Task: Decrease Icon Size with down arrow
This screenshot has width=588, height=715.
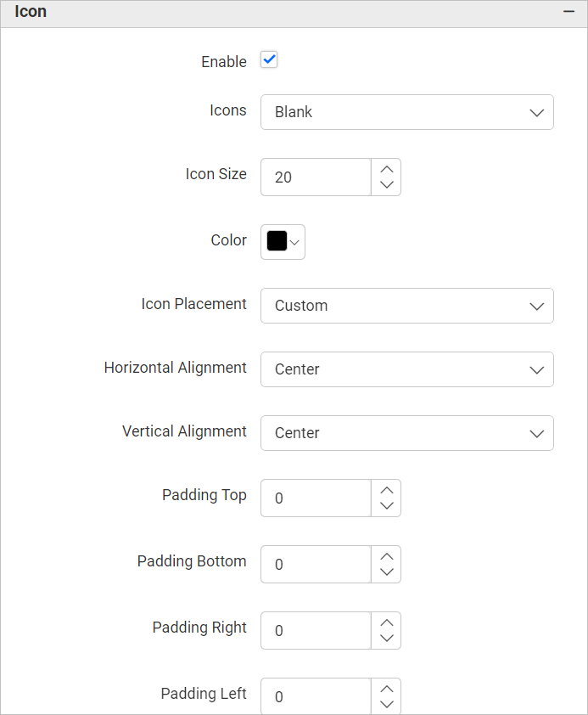Action: pos(387,185)
